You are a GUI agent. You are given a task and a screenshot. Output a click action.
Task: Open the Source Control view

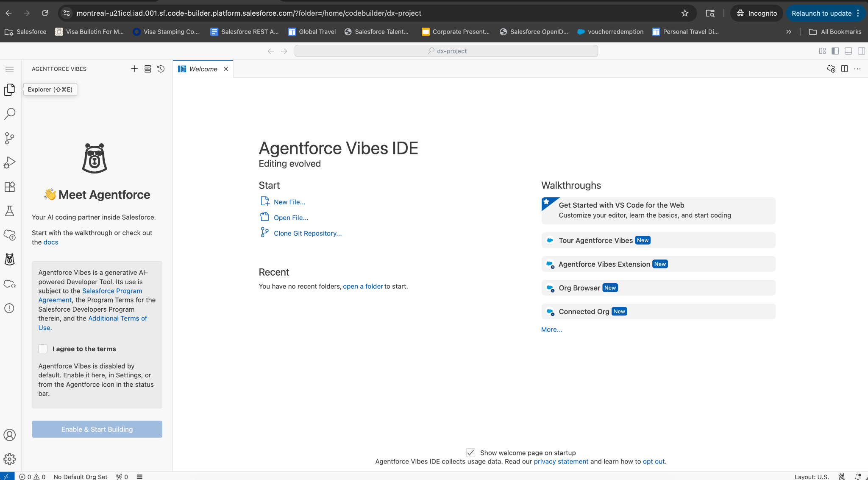tap(9, 138)
